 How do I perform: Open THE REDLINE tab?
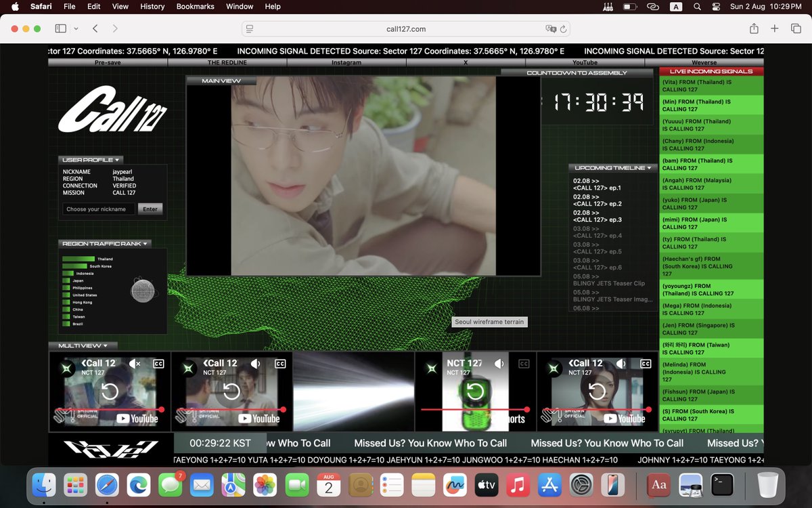[x=227, y=62]
